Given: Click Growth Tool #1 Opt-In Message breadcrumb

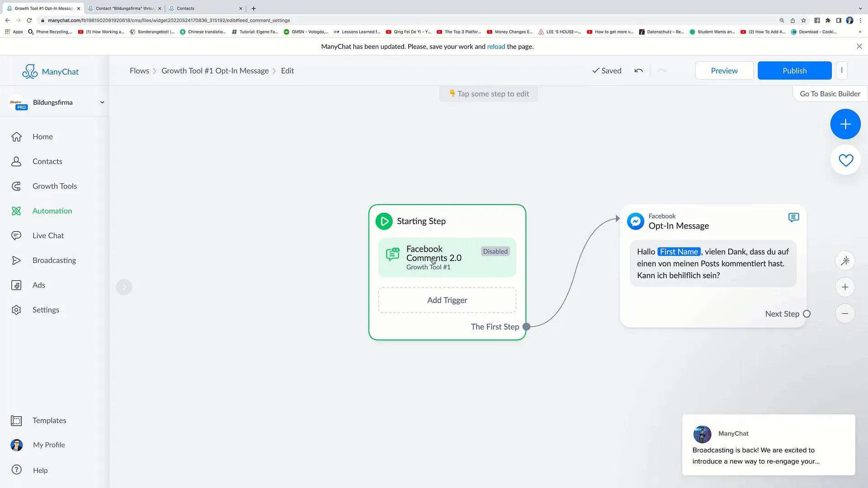Looking at the screenshot, I should 215,71.
